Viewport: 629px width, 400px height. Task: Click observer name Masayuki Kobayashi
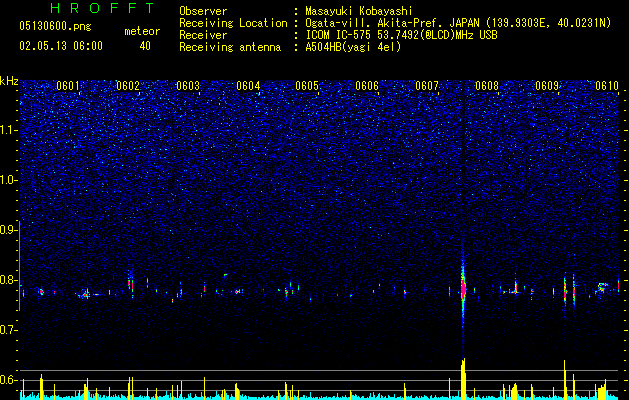pos(358,11)
